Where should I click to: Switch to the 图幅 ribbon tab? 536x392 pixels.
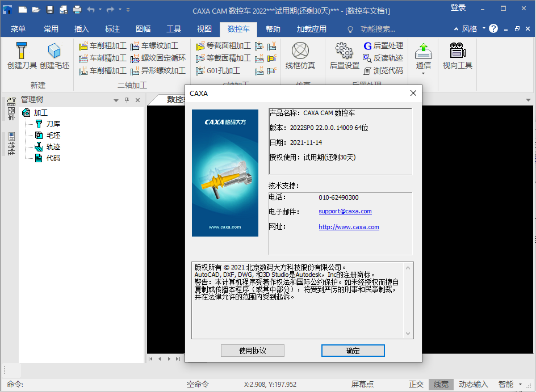(143, 29)
